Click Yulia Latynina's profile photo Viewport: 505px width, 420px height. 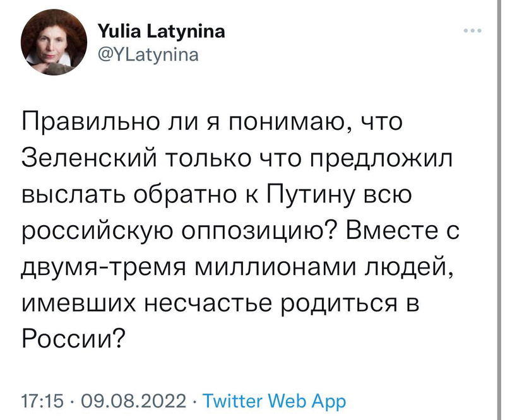pyautogui.click(x=49, y=44)
